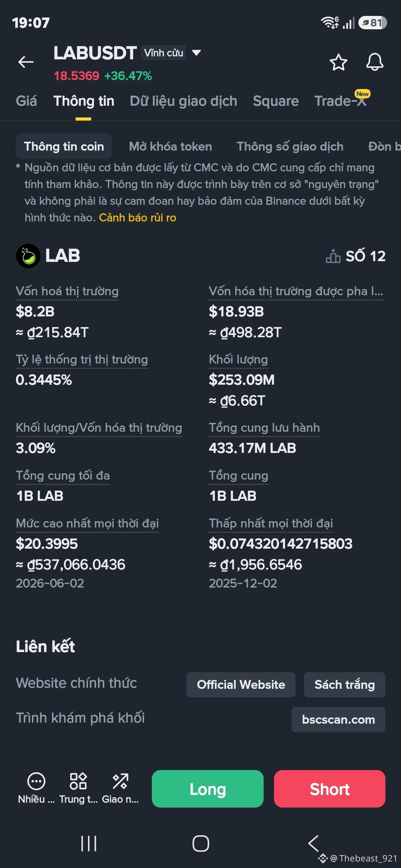The height and width of the screenshot is (868, 401).
Task: Open price alert bell icon
Action: pos(375,62)
